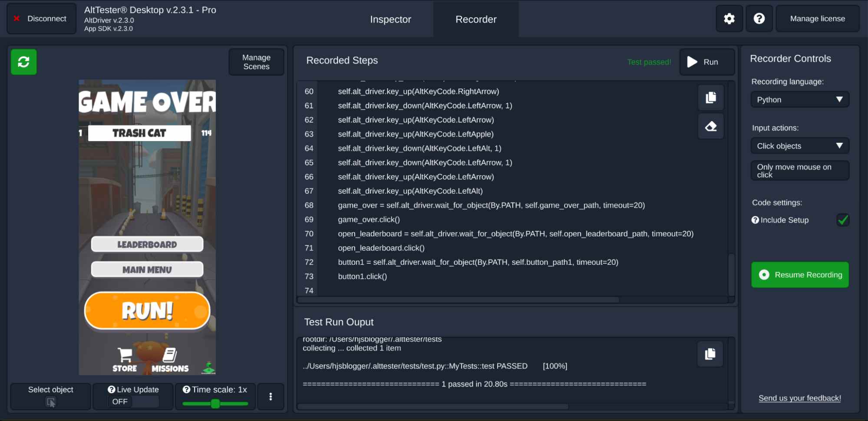Open the settings gear
Image resolution: width=868 pixels, height=421 pixels.
click(x=729, y=19)
